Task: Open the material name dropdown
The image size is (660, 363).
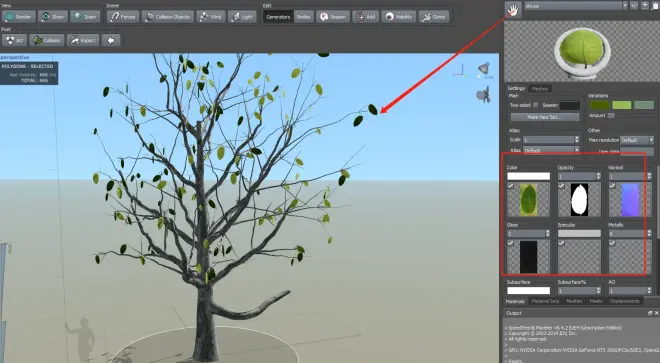Action: 576,6
